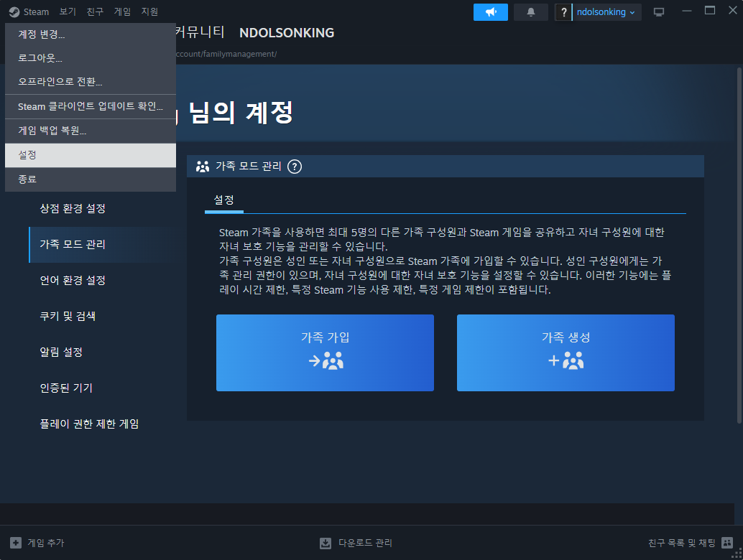Select 종료 to exit Steam

click(x=91, y=179)
